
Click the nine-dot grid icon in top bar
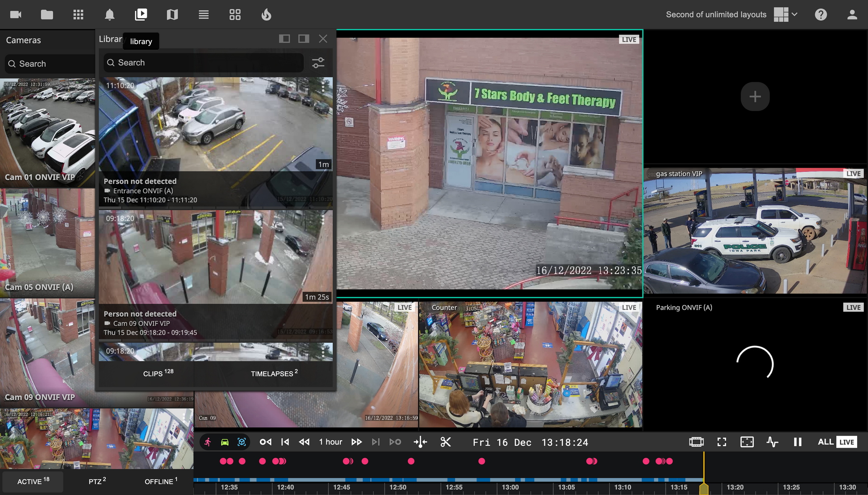[78, 14]
